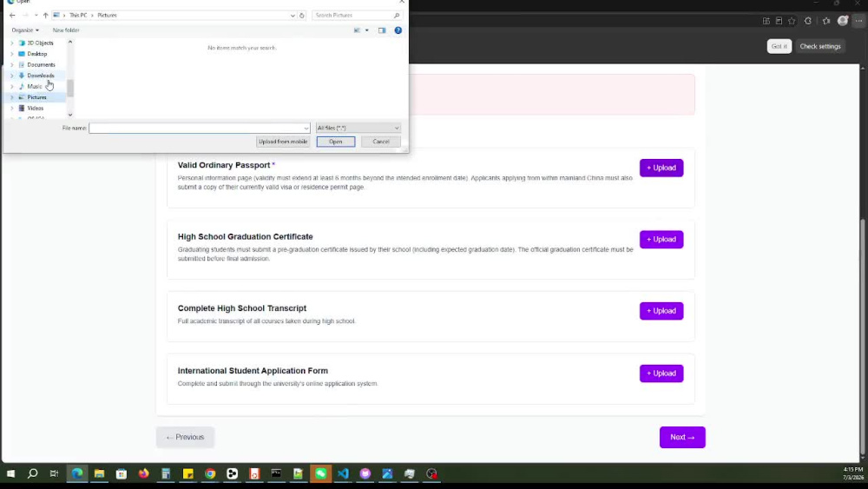Screen dimensions: 868x489
Task: Select Videos in navigation tree
Action: click(x=35, y=109)
